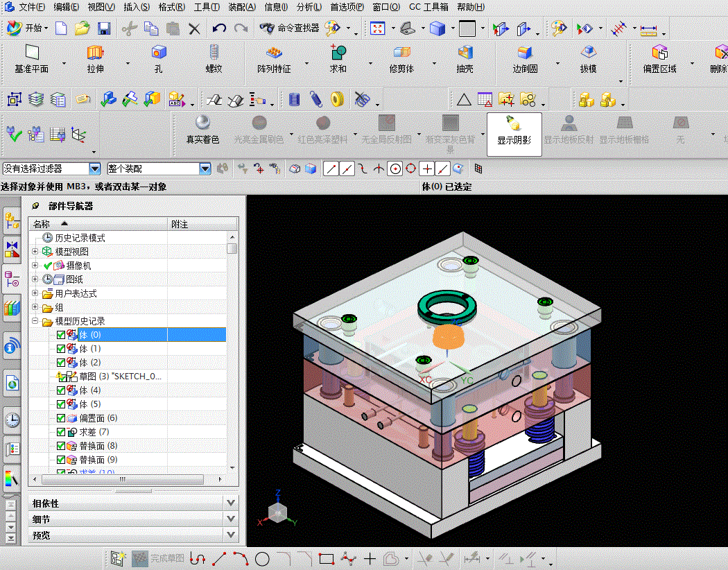Click the Delete X icon

coord(195,29)
